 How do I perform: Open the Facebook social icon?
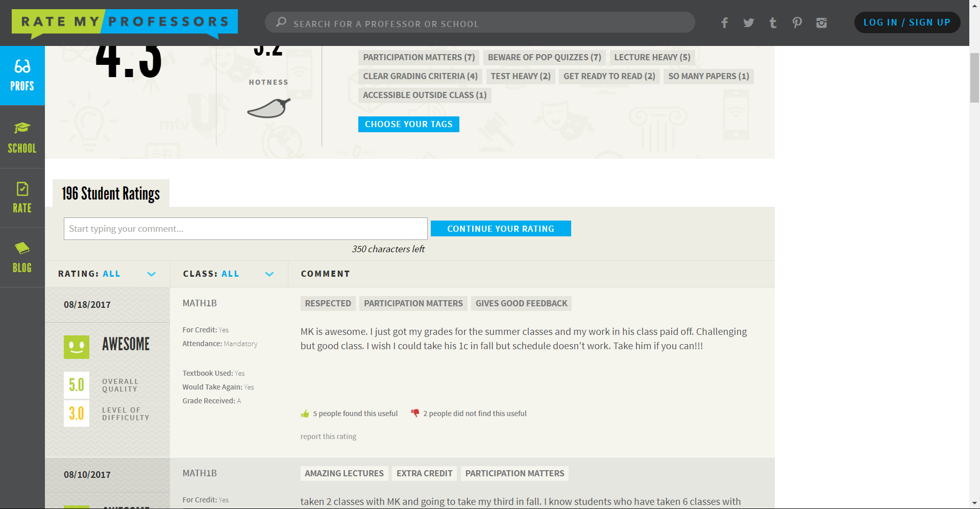[x=724, y=22]
